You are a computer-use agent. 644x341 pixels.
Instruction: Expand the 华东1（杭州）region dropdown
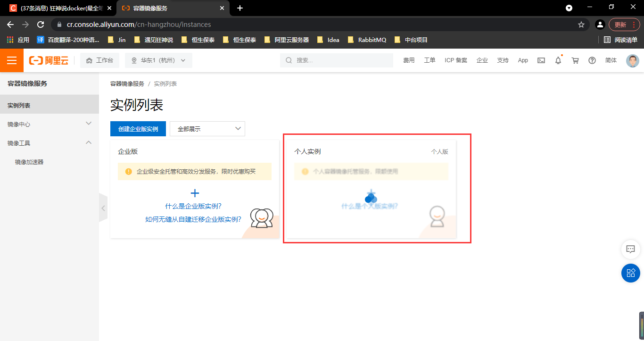pos(158,60)
